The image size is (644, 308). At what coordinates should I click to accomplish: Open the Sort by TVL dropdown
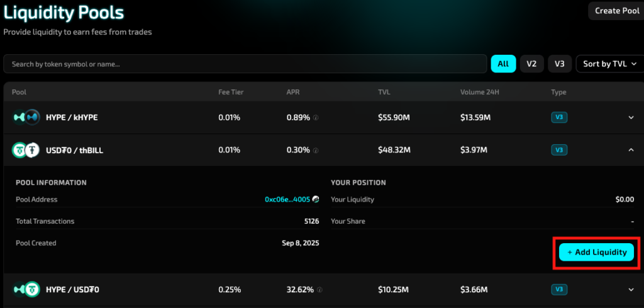[x=609, y=64]
